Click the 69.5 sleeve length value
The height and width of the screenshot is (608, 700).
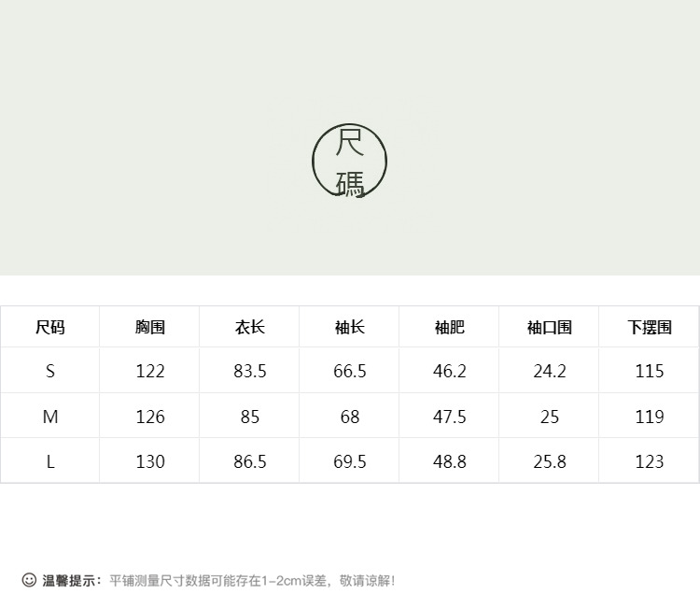point(350,461)
